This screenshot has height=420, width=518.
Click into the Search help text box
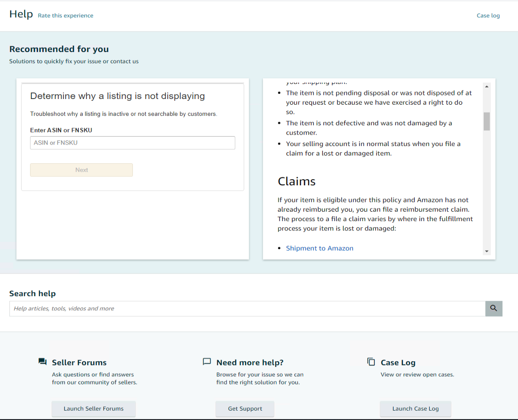[x=247, y=309]
